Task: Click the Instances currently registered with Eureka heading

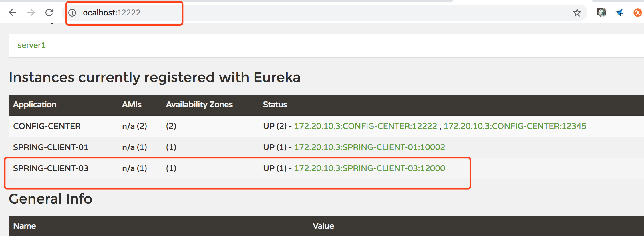Action: [155, 77]
